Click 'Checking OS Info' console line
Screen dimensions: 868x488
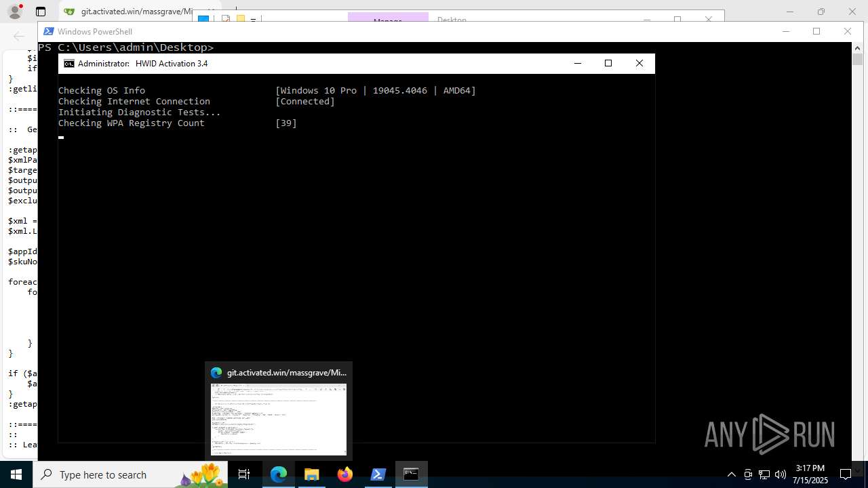(102, 90)
